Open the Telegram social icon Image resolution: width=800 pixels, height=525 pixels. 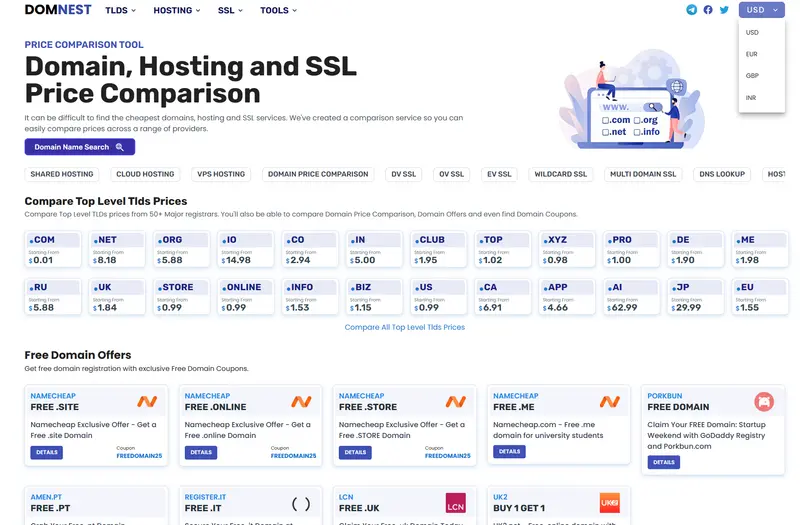click(692, 10)
